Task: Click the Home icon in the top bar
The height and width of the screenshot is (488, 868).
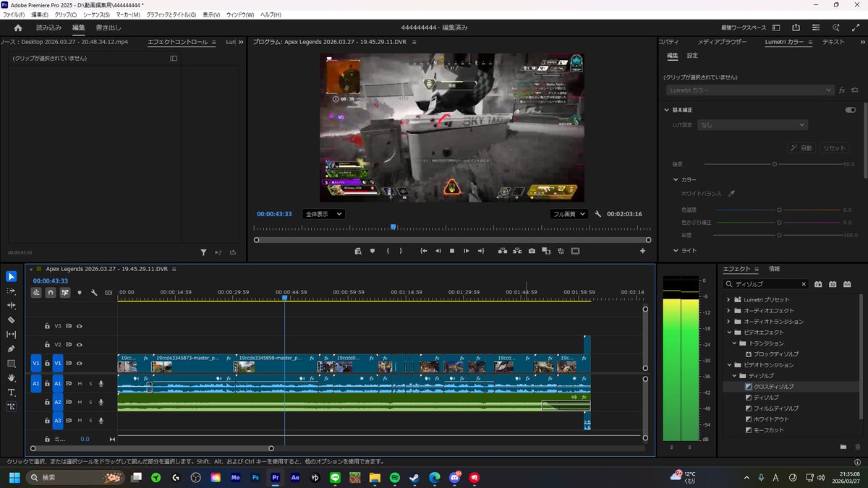Action: (x=18, y=27)
